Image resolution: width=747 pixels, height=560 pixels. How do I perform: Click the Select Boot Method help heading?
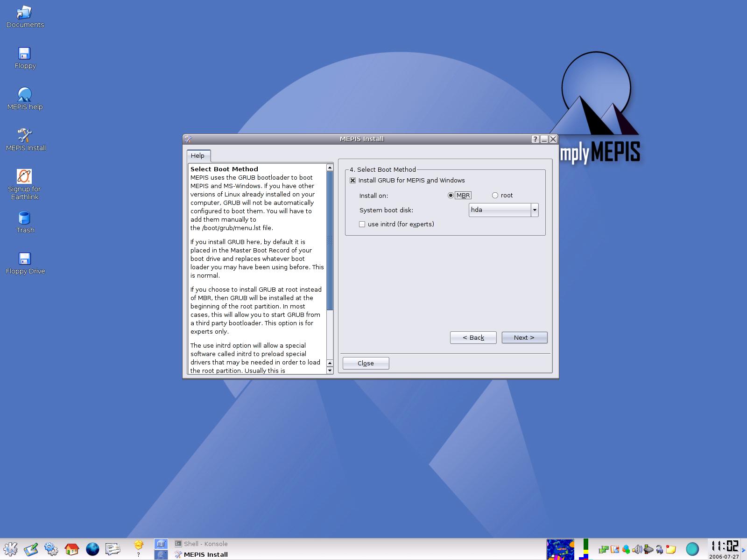coord(224,169)
